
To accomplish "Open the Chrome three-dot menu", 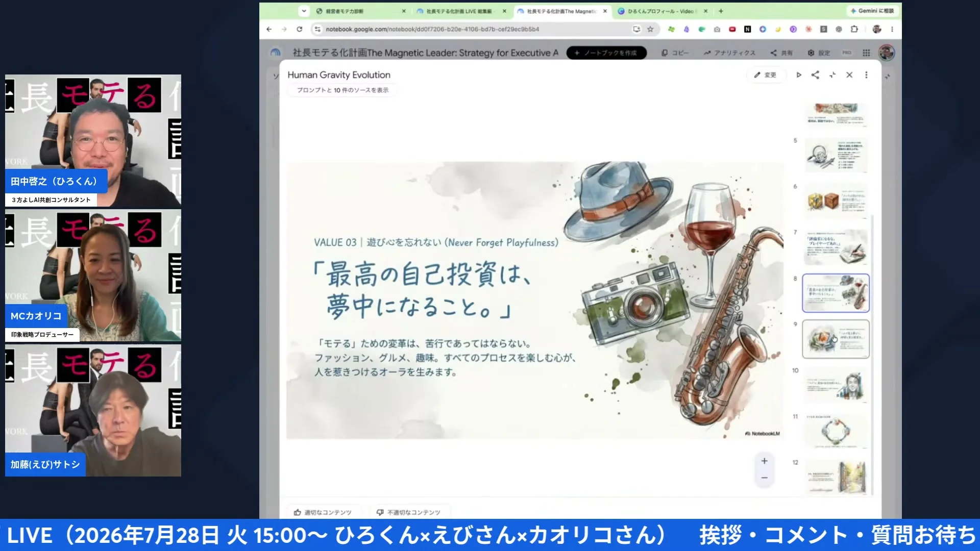I will [x=892, y=29].
